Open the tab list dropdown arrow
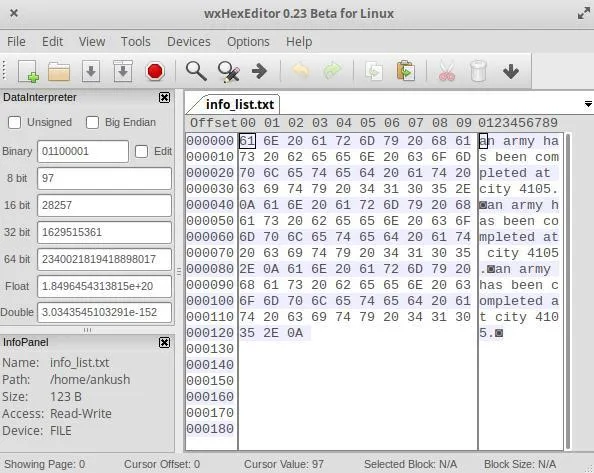594x473 pixels. tap(588, 104)
